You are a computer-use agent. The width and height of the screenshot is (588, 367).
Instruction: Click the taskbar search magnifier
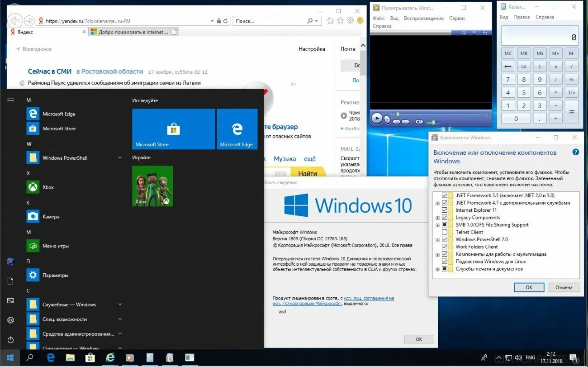point(30,357)
